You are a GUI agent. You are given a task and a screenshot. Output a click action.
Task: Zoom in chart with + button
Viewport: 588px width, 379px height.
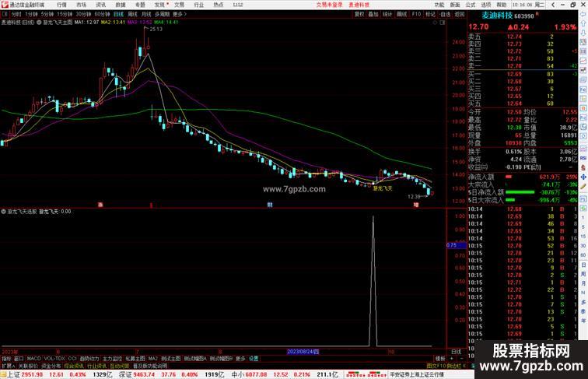[451, 359]
